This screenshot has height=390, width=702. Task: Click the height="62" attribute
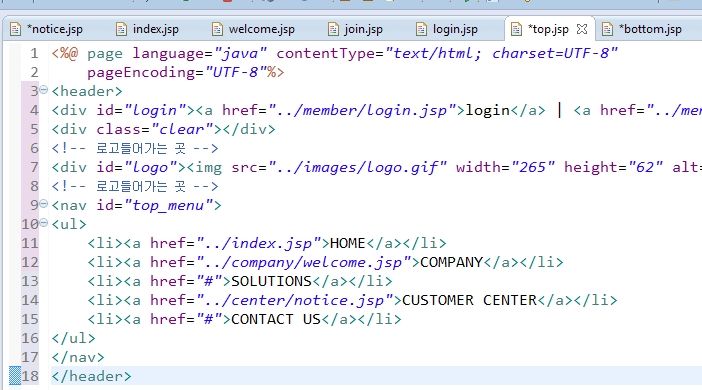coord(613,167)
